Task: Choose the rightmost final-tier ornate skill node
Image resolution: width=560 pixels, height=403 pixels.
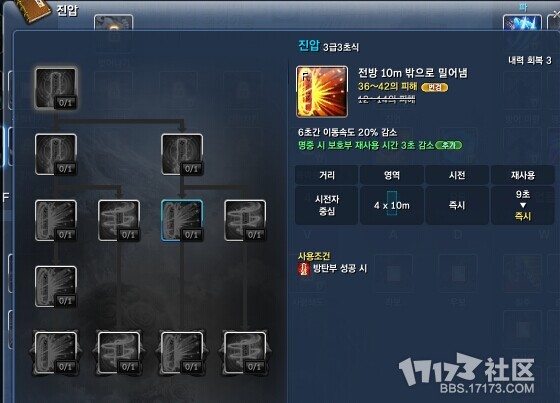Action: click(x=245, y=353)
